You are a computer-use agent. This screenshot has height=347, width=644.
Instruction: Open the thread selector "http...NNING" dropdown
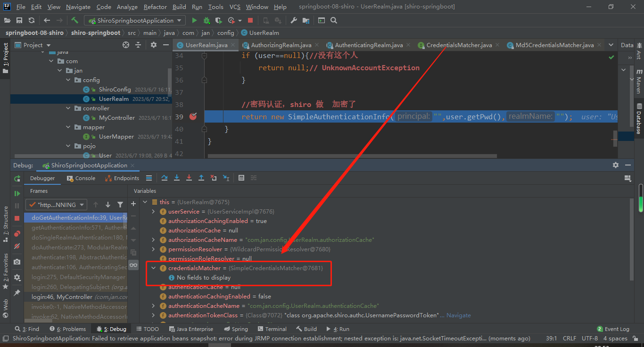tap(57, 205)
